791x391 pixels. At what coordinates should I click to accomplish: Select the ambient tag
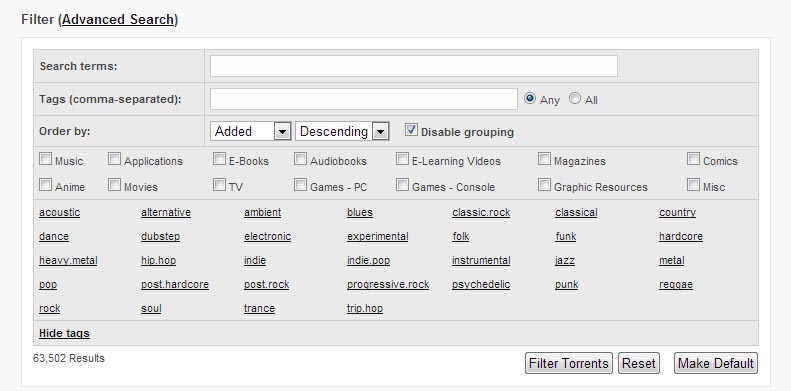262,212
